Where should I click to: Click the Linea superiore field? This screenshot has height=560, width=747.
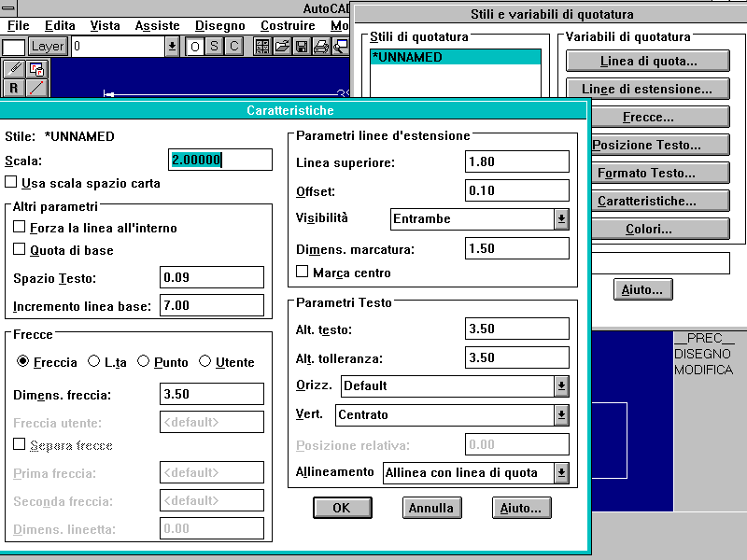pos(517,161)
